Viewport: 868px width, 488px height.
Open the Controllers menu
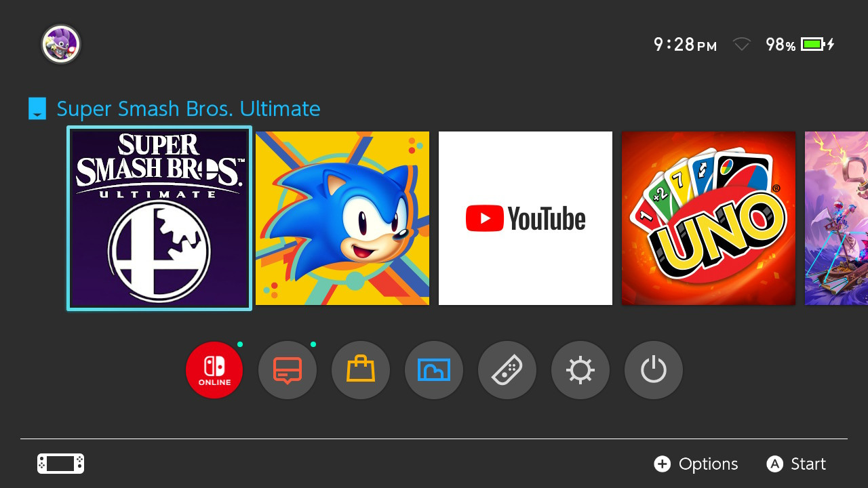[x=507, y=370]
